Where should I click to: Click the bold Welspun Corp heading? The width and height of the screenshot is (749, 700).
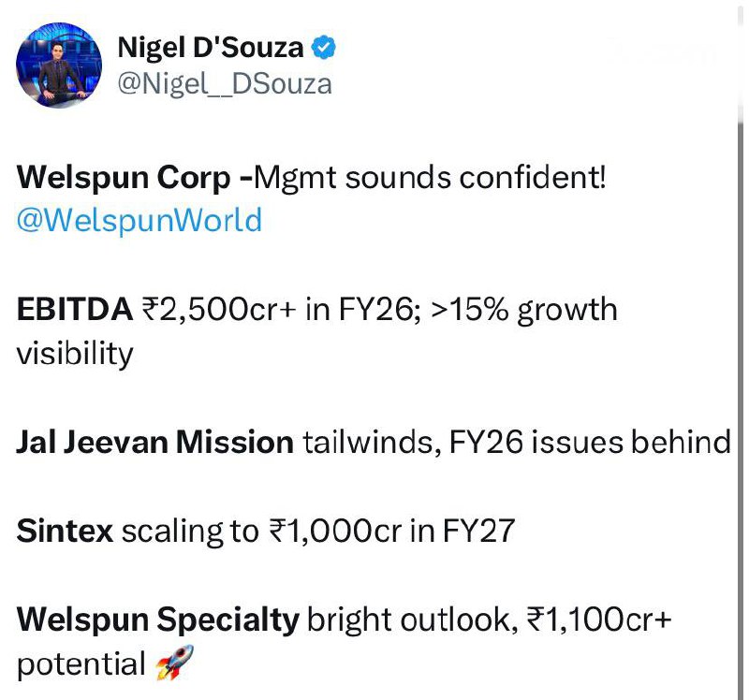[x=124, y=178]
